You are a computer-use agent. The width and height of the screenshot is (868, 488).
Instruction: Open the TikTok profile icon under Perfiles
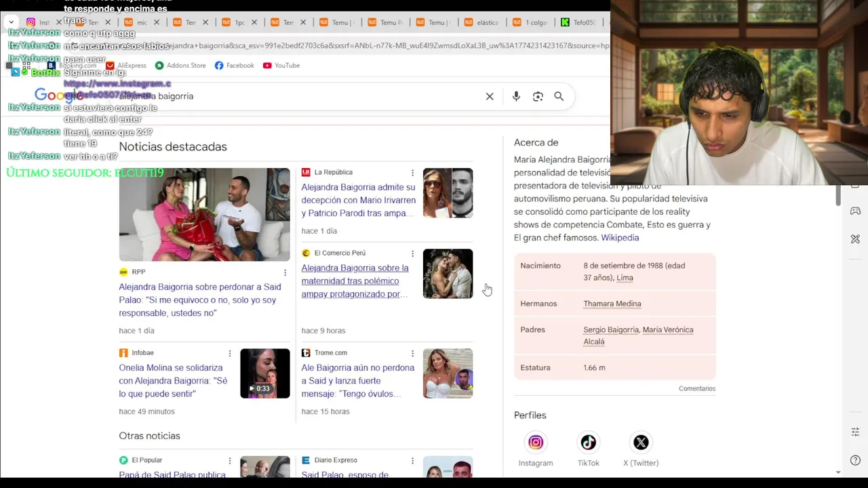(589, 443)
